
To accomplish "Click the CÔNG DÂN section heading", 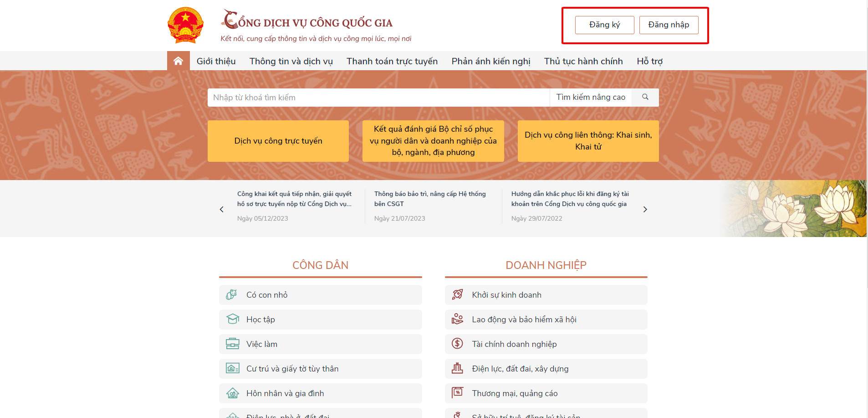I will point(320,265).
